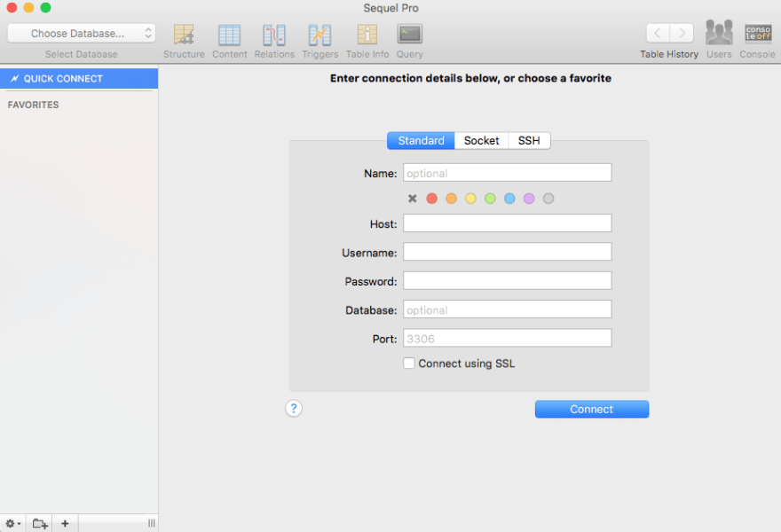Click the Favorites header in sidebar
This screenshot has height=532, width=781.
(x=34, y=105)
